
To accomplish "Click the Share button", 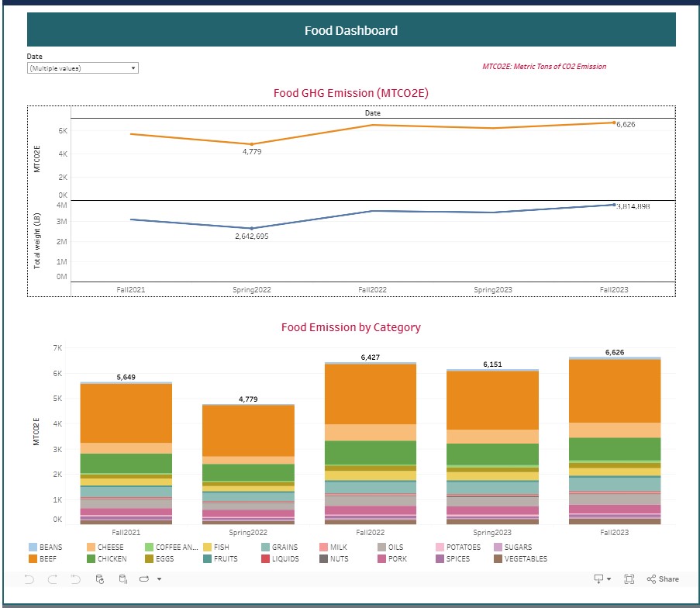I will pyautogui.click(x=663, y=579).
